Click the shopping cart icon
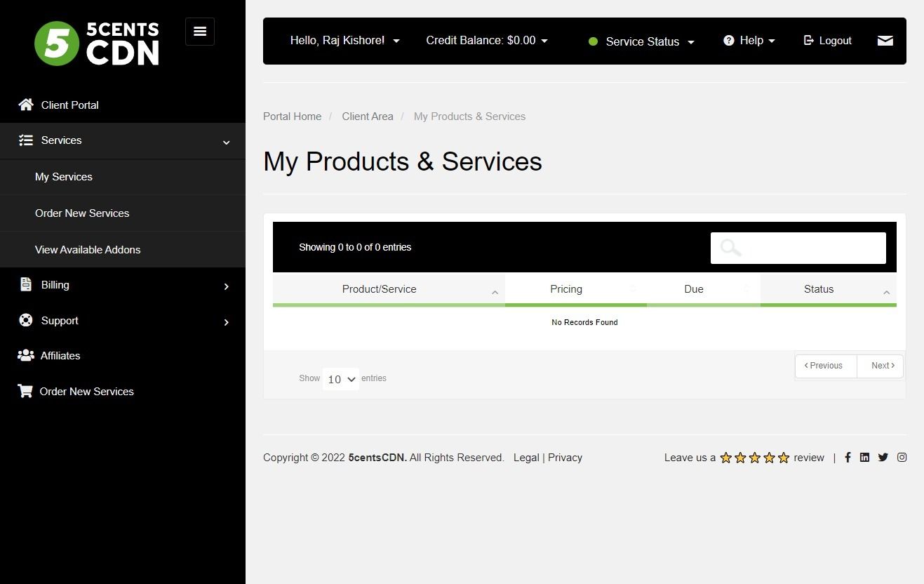This screenshot has width=924, height=584. (x=25, y=391)
